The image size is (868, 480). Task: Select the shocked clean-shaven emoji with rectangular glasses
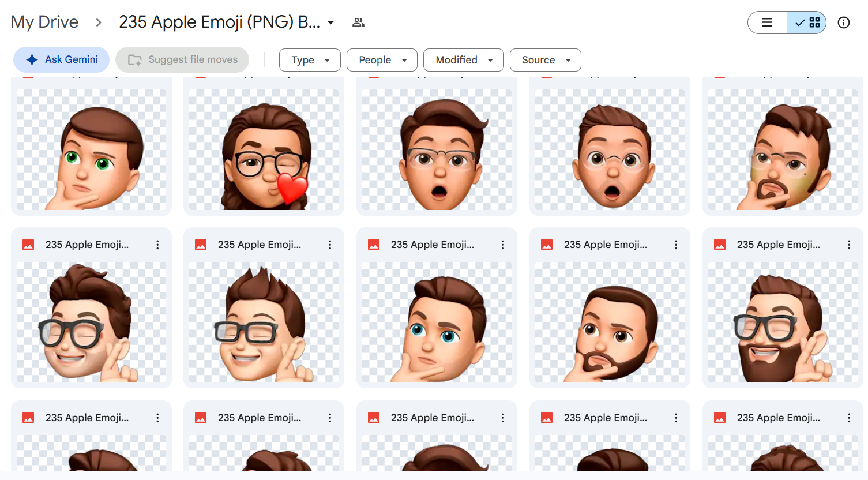point(437,149)
